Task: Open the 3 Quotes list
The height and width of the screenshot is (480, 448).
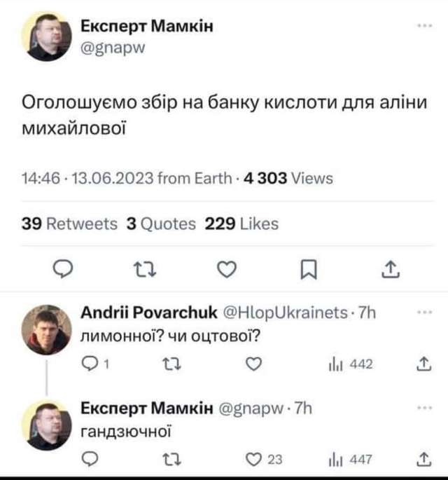Action: pyautogui.click(x=162, y=224)
